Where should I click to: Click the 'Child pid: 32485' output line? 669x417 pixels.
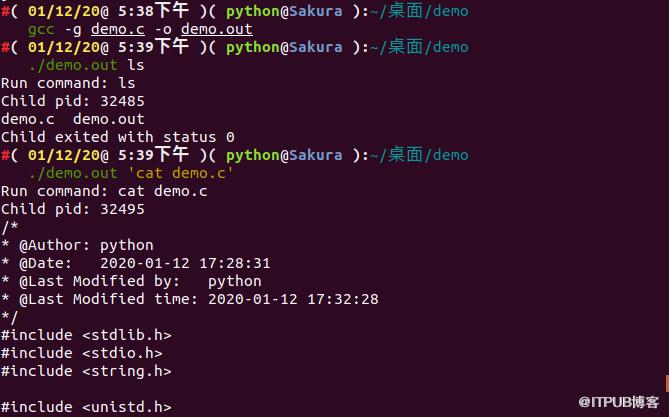[73, 101]
